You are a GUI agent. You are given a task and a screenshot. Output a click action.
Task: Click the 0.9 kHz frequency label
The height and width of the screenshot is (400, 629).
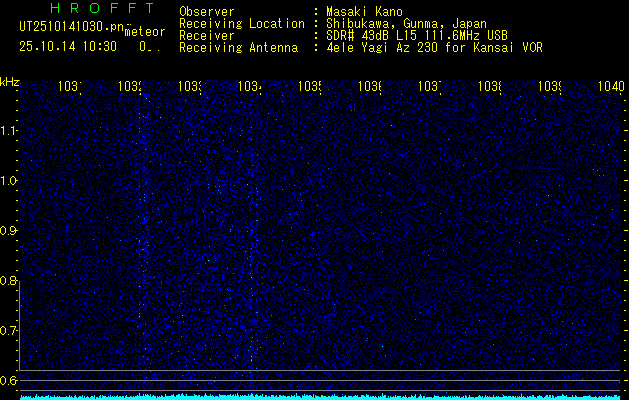point(8,230)
